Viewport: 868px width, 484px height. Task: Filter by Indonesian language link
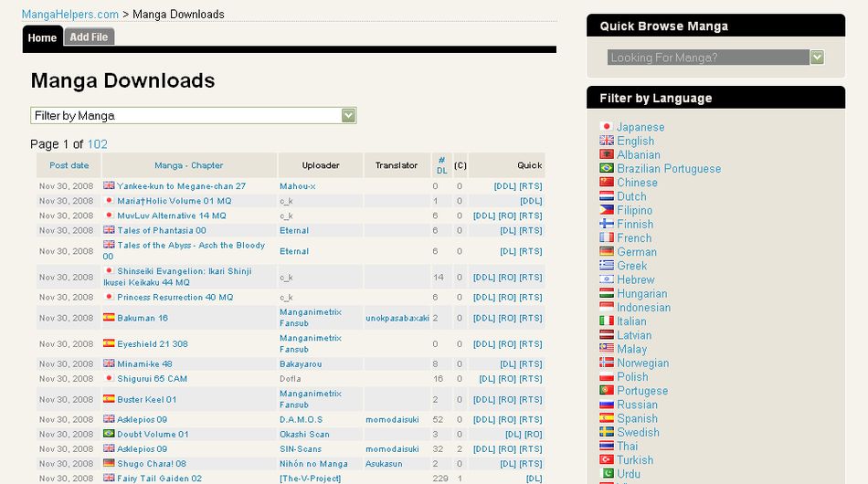[x=644, y=307]
